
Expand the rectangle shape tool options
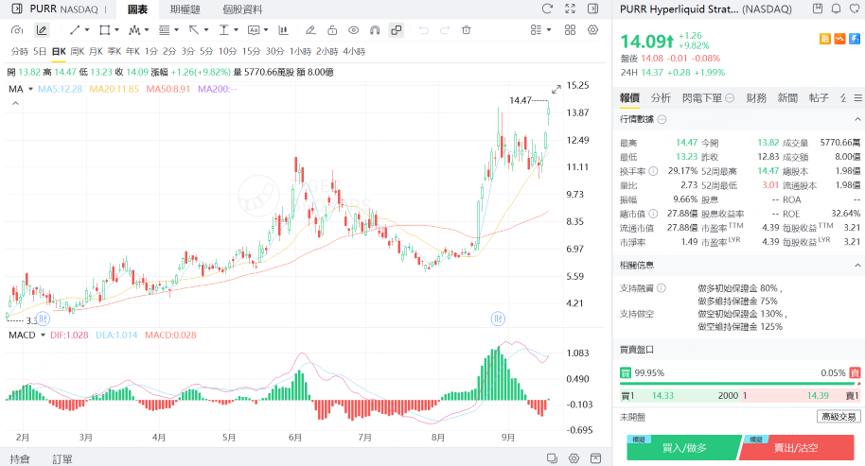(116, 30)
